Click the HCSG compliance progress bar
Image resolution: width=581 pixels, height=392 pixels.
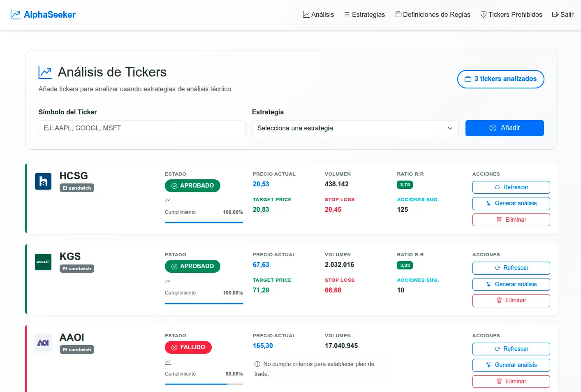(x=204, y=223)
